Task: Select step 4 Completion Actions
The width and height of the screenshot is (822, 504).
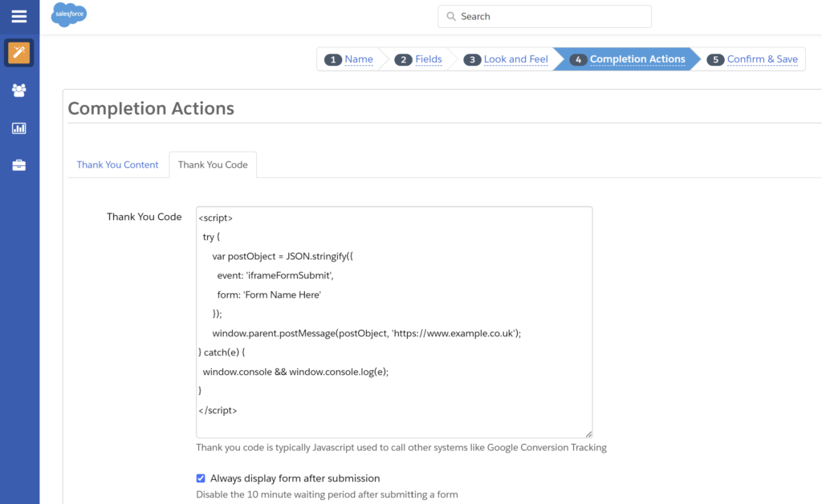Action: click(628, 59)
